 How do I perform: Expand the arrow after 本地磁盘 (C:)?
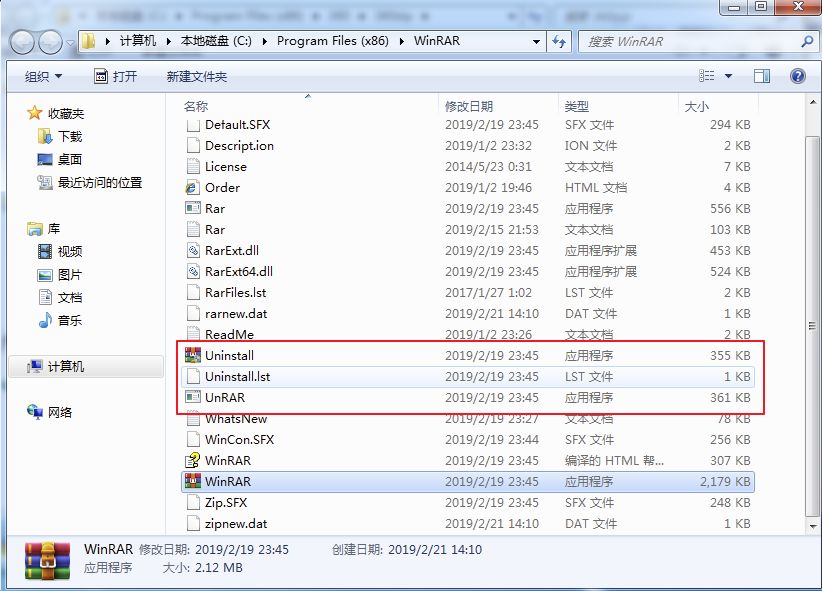point(265,41)
